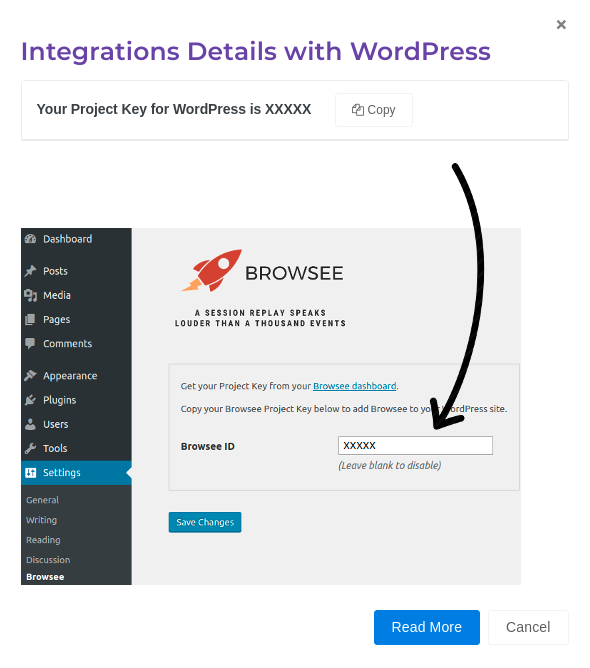Click the Posts pushpin icon
The image size is (590, 668).
pyautogui.click(x=30, y=271)
